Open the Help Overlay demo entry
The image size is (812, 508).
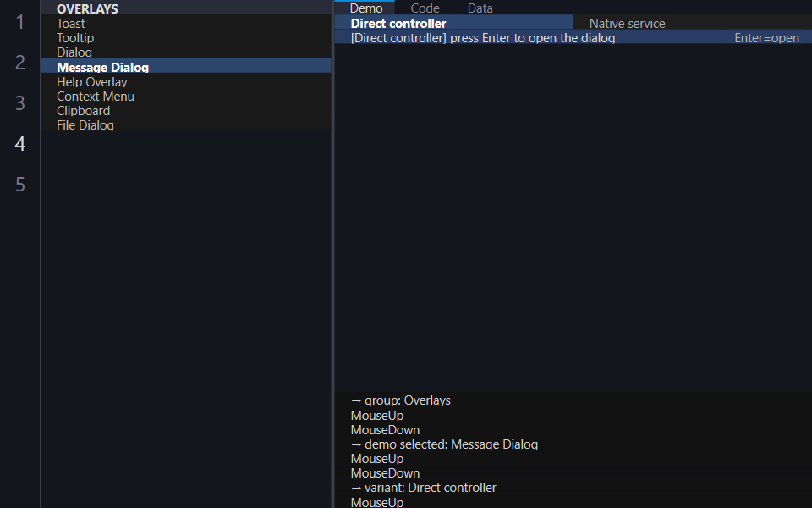point(185,81)
